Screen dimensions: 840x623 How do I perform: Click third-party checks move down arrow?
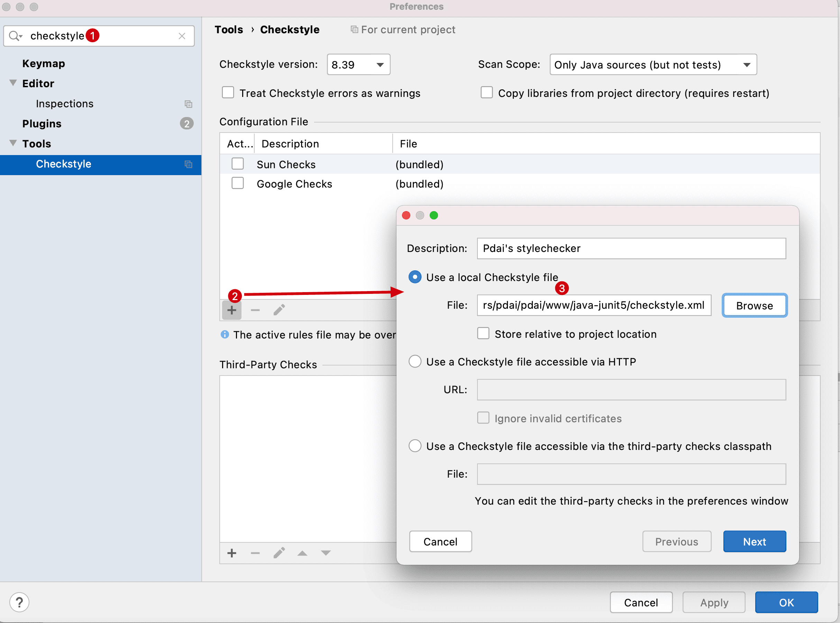tap(326, 553)
